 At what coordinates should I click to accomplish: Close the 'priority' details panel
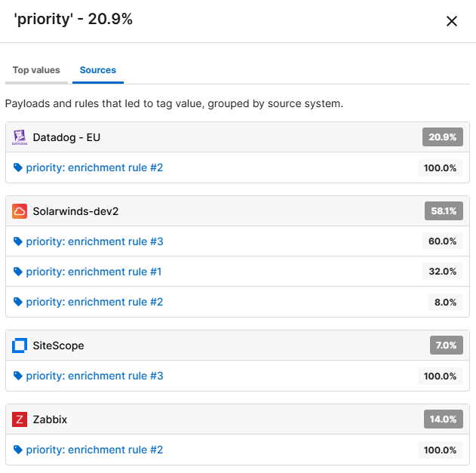[x=452, y=21]
